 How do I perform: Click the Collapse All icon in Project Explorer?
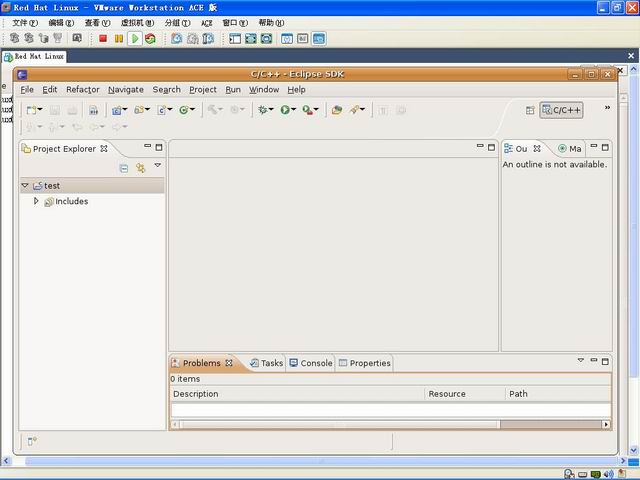(124, 168)
